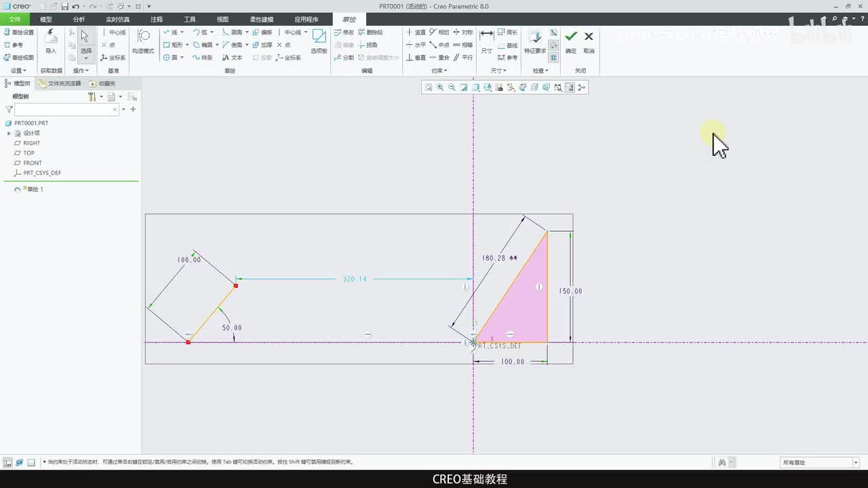Screen dimensions: 868x488
Task: Apply the 相切 (Tangent) constraint
Action: click(x=439, y=32)
